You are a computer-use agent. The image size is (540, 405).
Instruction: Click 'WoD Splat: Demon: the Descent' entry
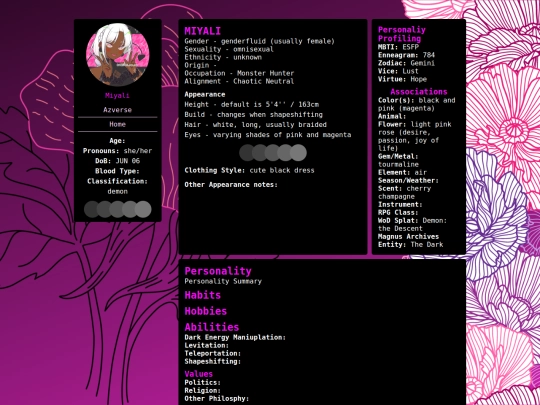pyautogui.click(x=413, y=225)
